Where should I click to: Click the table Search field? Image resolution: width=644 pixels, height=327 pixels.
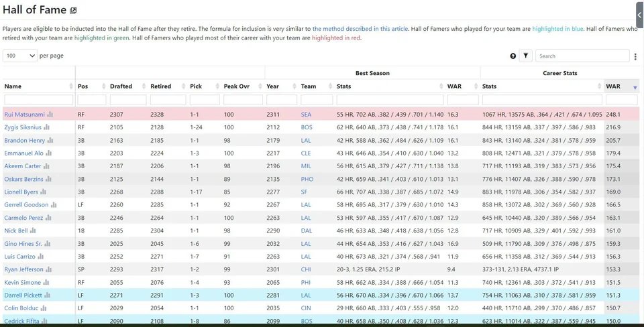582,56
